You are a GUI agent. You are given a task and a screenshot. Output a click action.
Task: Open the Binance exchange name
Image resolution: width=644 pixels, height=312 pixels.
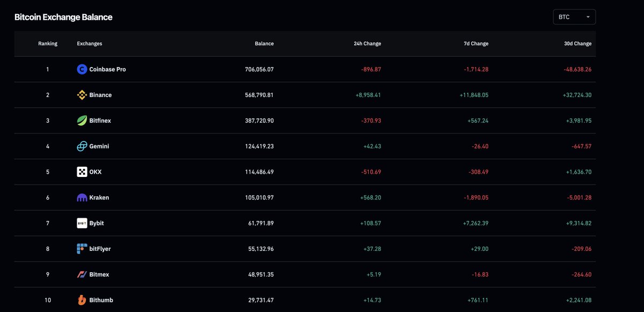101,95
